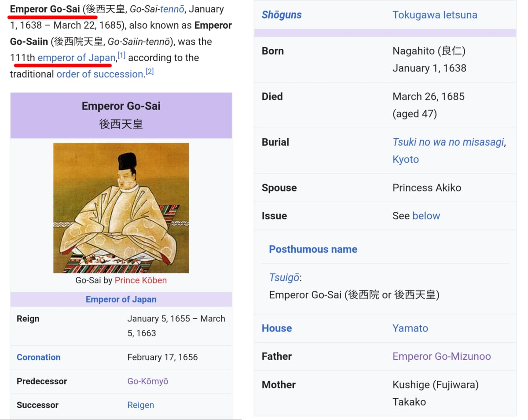Open the Coronation link
The width and height of the screenshot is (528, 420).
[39, 357]
